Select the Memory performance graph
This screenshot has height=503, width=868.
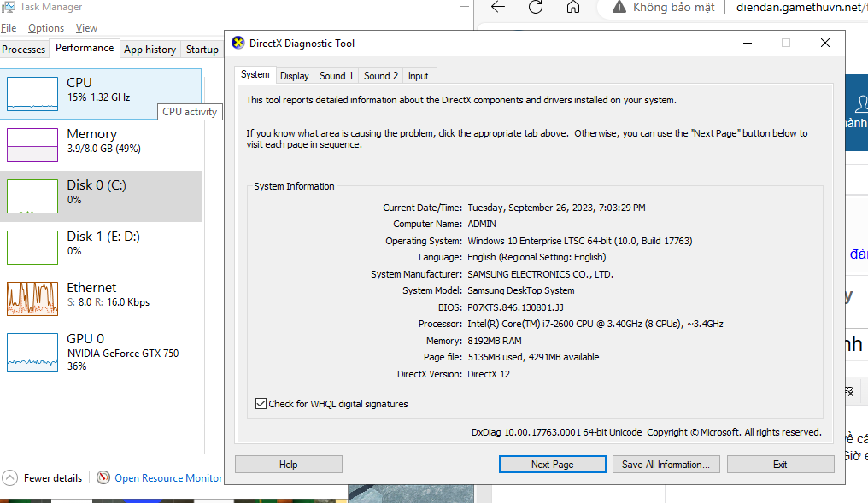click(x=32, y=145)
